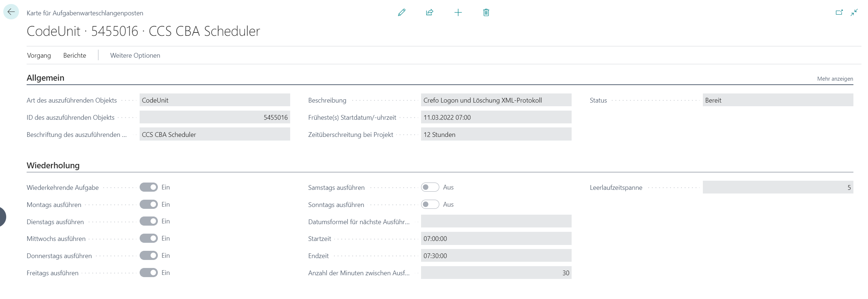Enable Samstags ausführen toggle

click(430, 187)
